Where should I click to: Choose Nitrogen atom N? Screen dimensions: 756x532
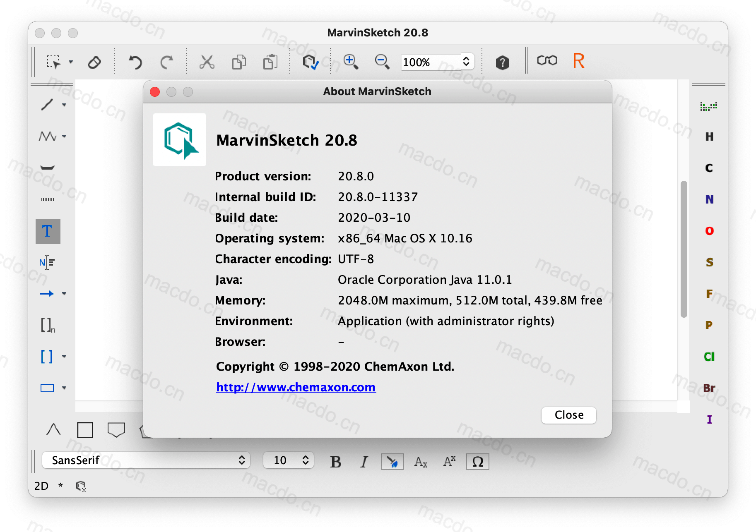pos(710,199)
